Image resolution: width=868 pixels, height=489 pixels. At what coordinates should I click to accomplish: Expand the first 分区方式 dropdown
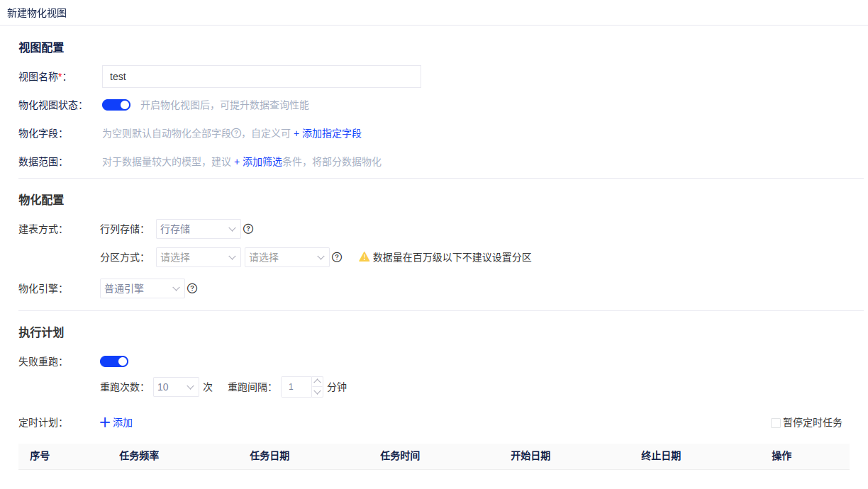(x=198, y=257)
